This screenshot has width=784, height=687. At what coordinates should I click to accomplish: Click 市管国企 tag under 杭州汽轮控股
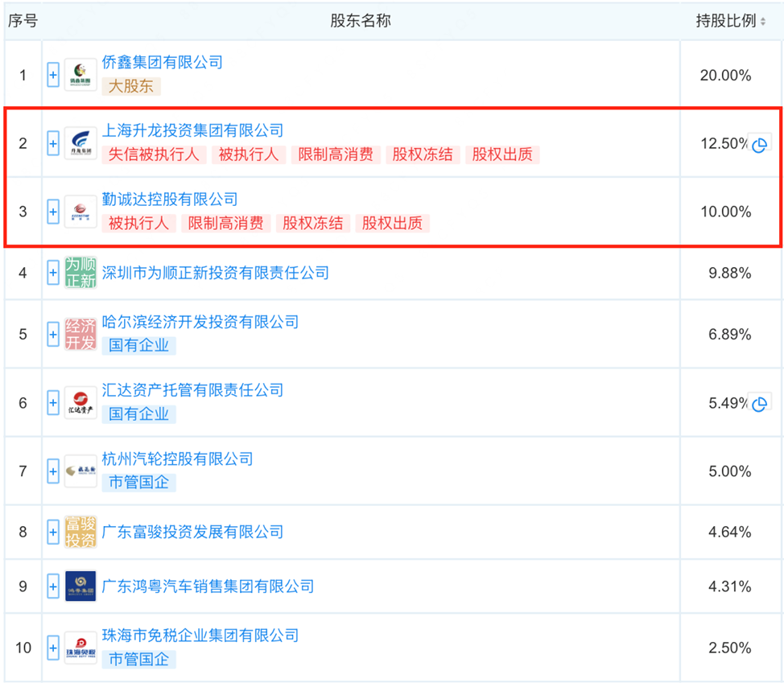(x=138, y=483)
